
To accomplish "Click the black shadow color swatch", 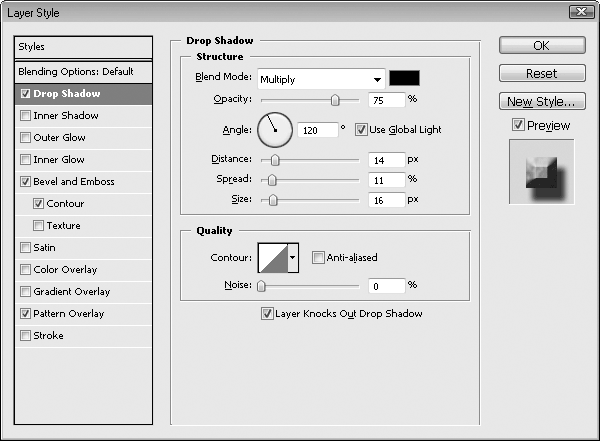I will [x=404, y=78].
